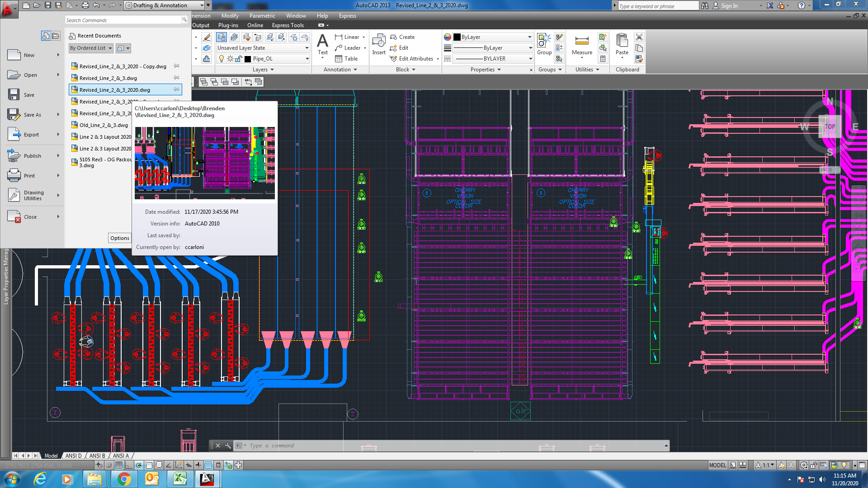Open the Text annotation tool
The image size is (868, 488).
322,44
